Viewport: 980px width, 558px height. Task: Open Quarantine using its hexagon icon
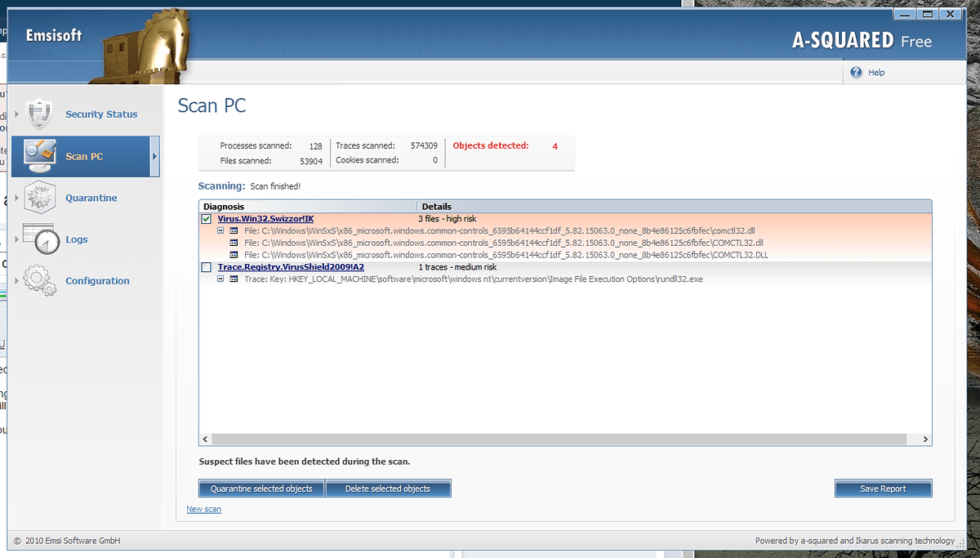tap(39, 198)
